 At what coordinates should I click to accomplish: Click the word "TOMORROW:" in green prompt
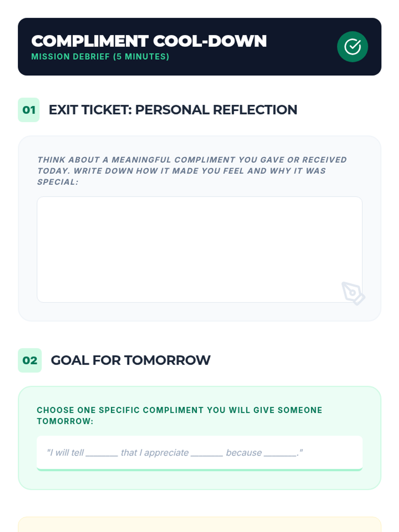click(65, 421)
